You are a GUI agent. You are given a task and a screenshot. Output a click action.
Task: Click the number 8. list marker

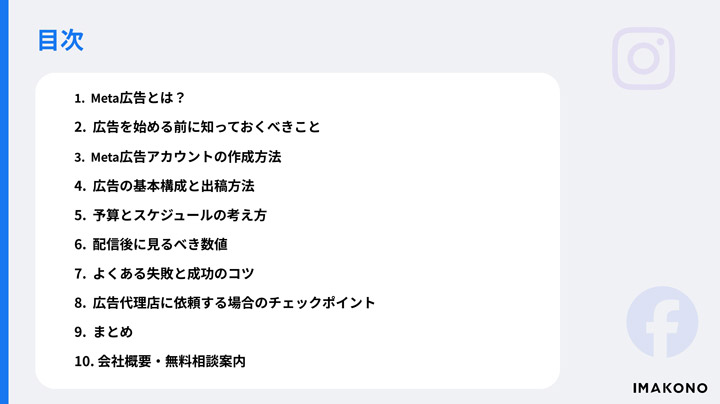pyautogui.click(x=80, y=303)
